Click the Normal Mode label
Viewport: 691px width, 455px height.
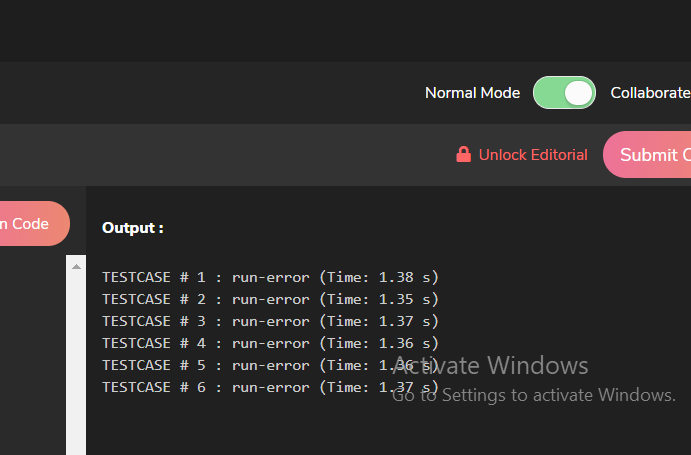pyautogui.click(x=472, y=93)
